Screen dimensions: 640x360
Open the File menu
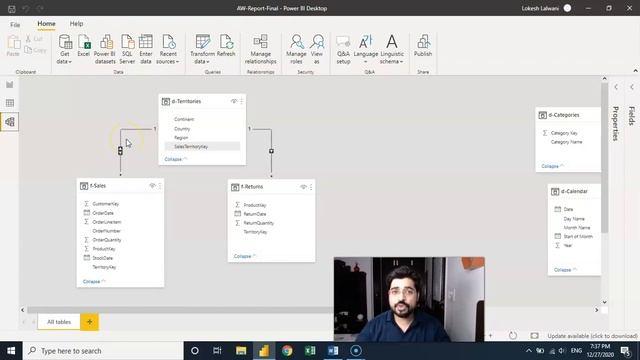pyautogui.click(x=15, y=24)
